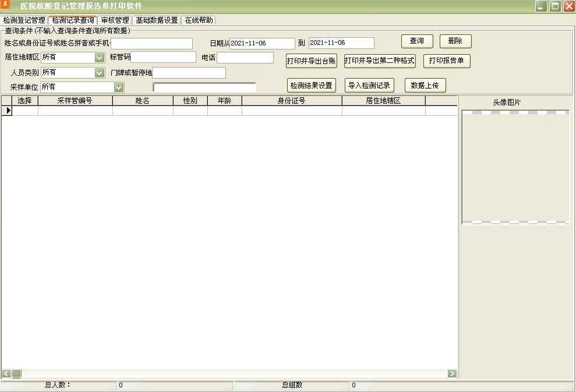Click the unlabeled field beside 采样单位
Image resolution: width=576 pixels, height=392 pixels.
(x=204, y=87)
